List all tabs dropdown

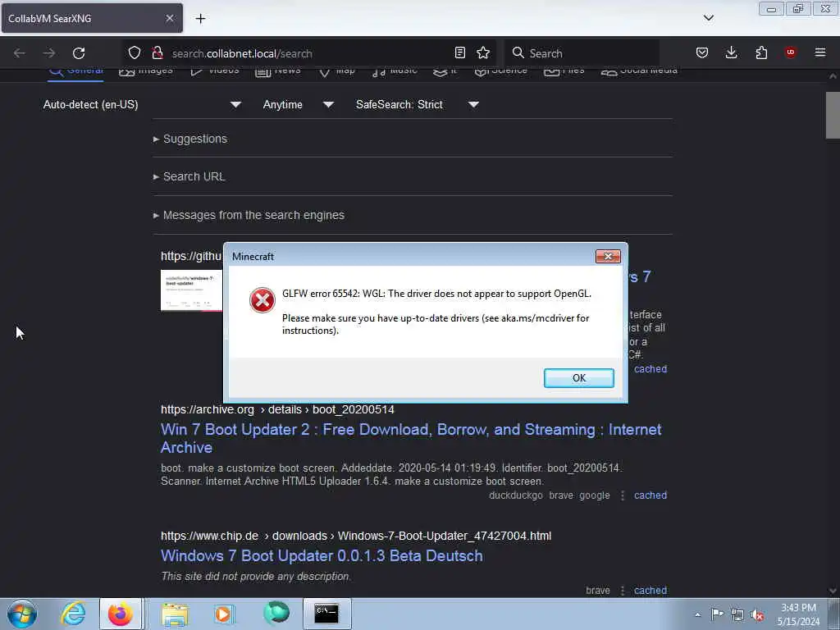click(708, 18)
